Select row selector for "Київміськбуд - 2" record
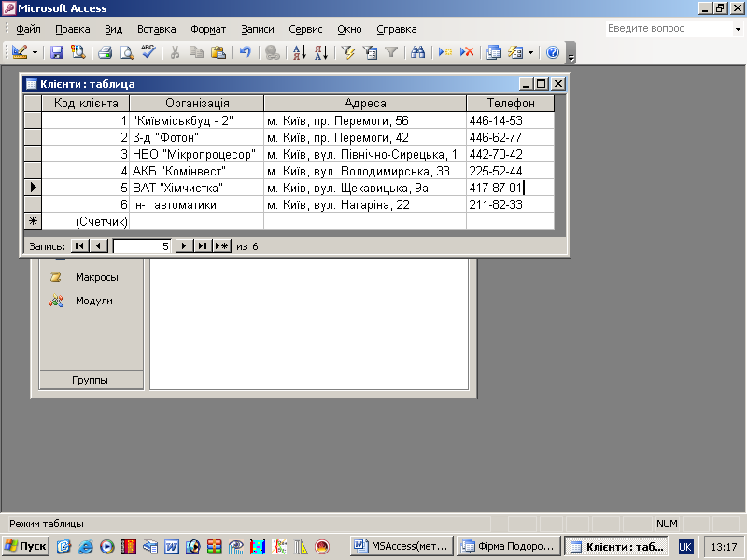747x560 pixels. point(33,120)
